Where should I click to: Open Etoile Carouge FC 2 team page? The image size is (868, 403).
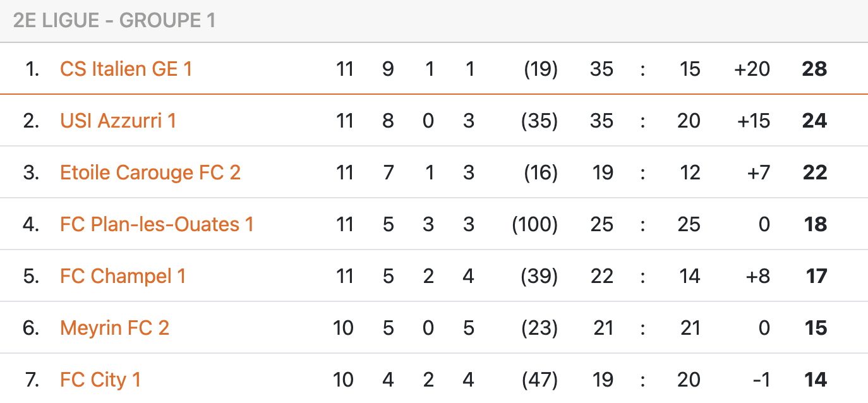[x=150, y=172]
